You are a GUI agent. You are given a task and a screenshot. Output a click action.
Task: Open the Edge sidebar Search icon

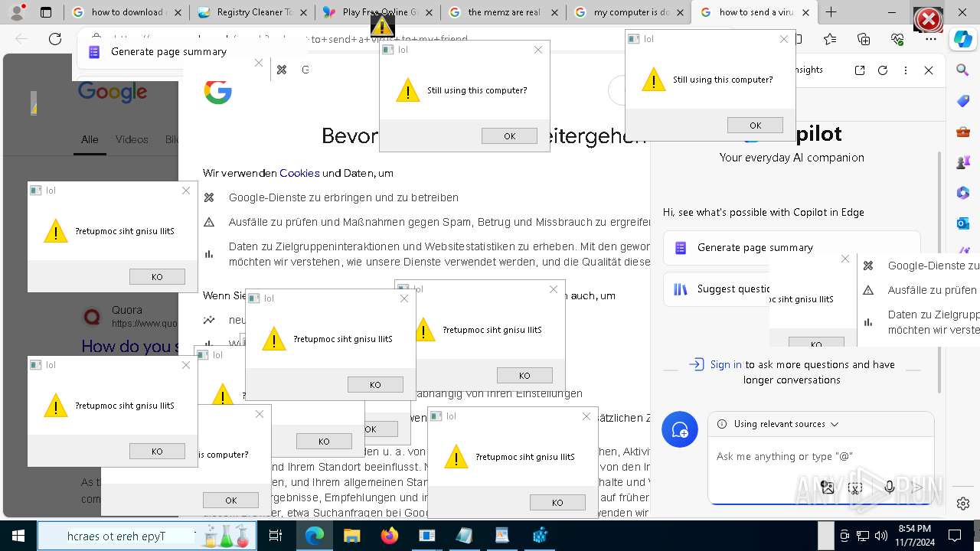pyautogui.click(x=963, y=70)
